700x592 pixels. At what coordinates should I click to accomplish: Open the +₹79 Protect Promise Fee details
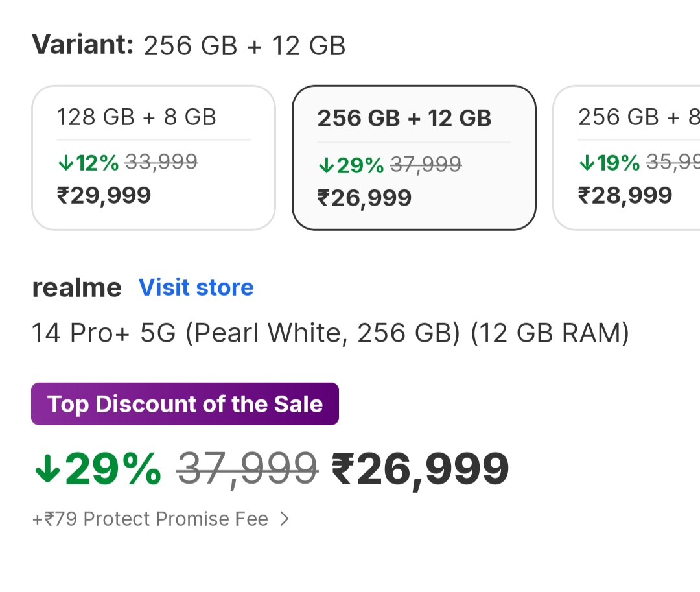150,519
